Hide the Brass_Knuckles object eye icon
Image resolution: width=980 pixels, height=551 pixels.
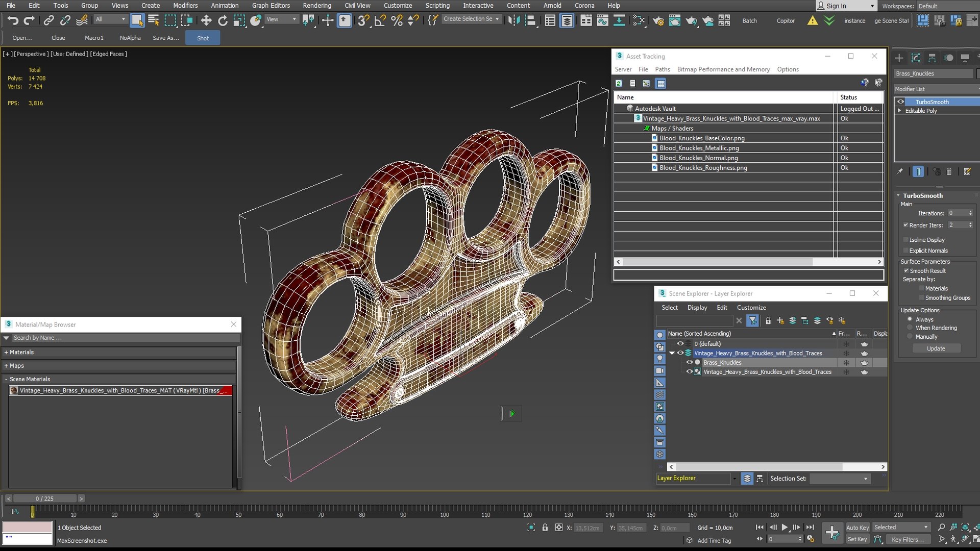(689, 363)
